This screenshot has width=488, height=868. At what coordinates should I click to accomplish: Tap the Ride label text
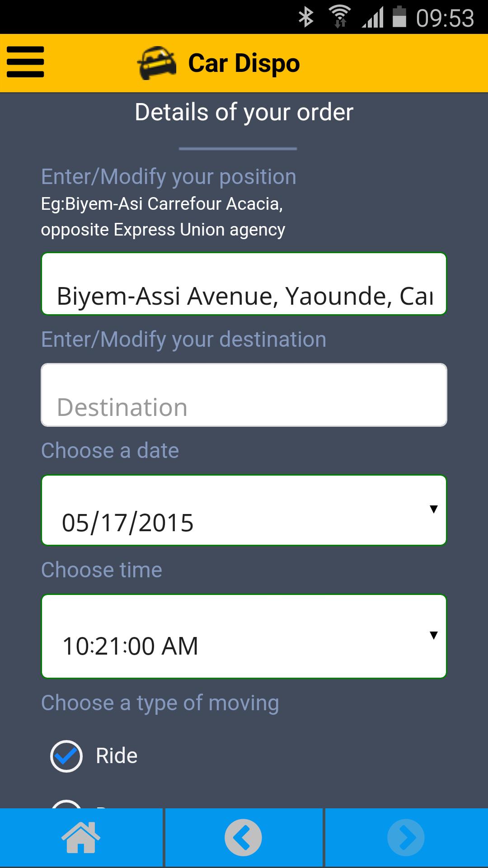click(117, 756)
